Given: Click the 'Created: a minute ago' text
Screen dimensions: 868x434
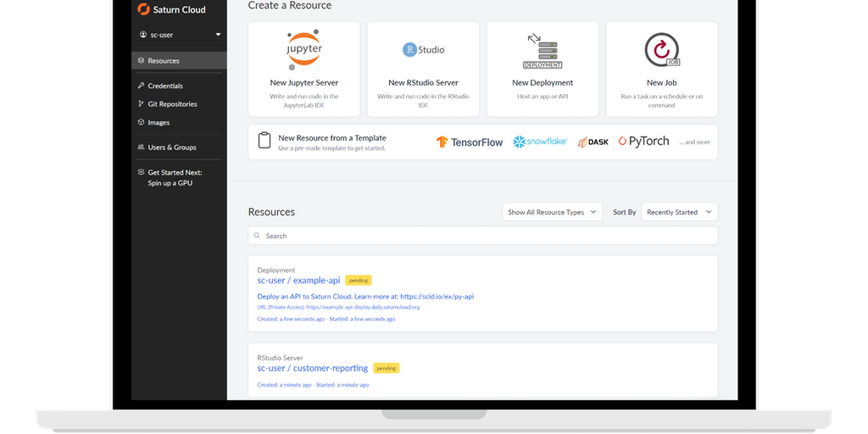Looking at the screenshot, I should [284, 385].
